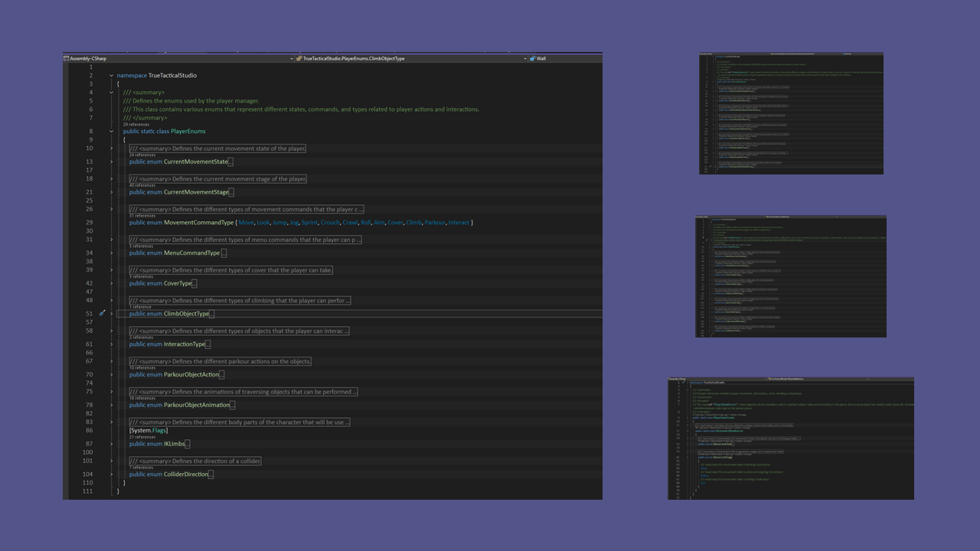Open the Wall member dropdown
Screen dimensions: 980x551
566,58
